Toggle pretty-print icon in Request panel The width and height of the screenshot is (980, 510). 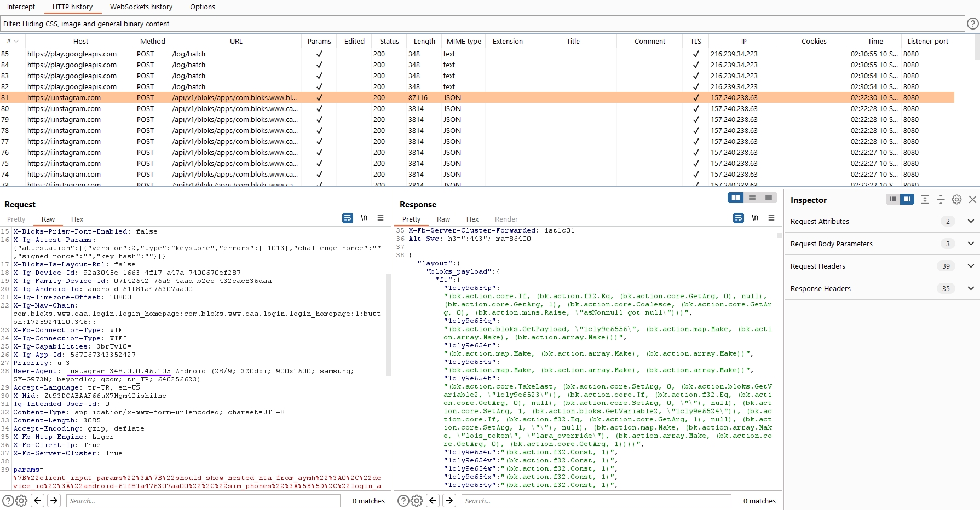348,218
